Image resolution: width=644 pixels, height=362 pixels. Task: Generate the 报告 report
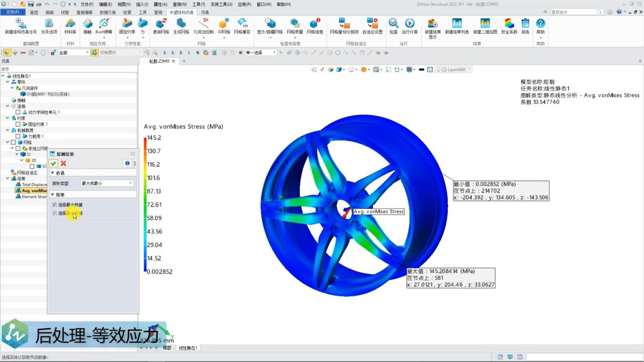tap(525, 26)
